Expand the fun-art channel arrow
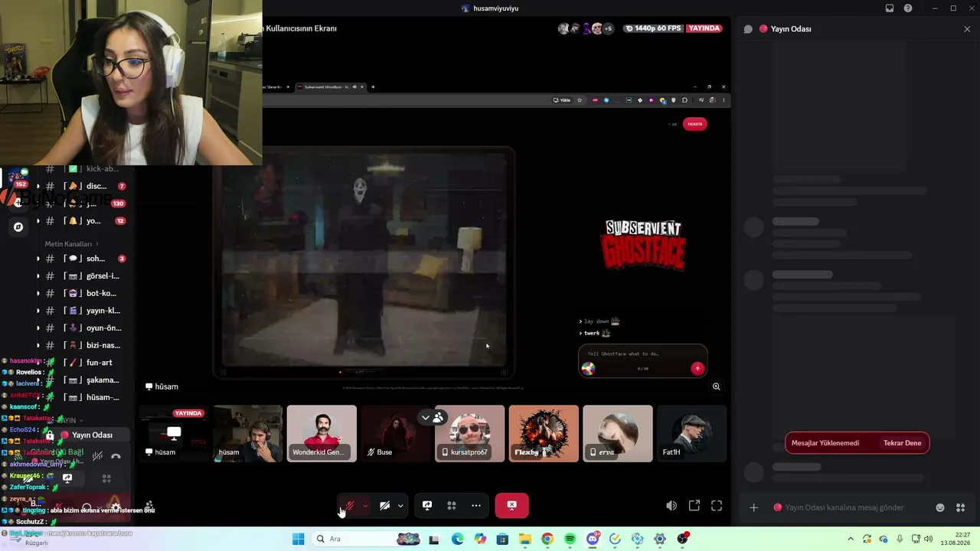Viewport: 980px width, 551px height. pyautogui.click(x=38, y=363)
